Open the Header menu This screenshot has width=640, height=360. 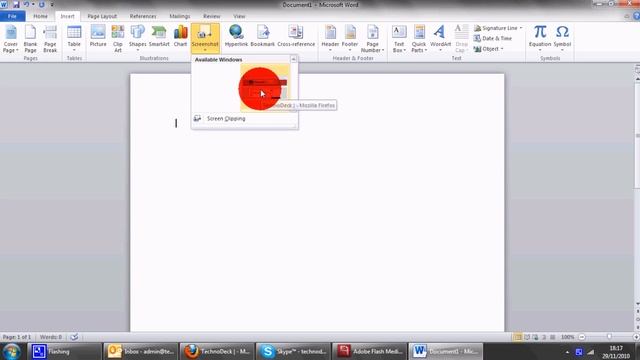point(330,39)
